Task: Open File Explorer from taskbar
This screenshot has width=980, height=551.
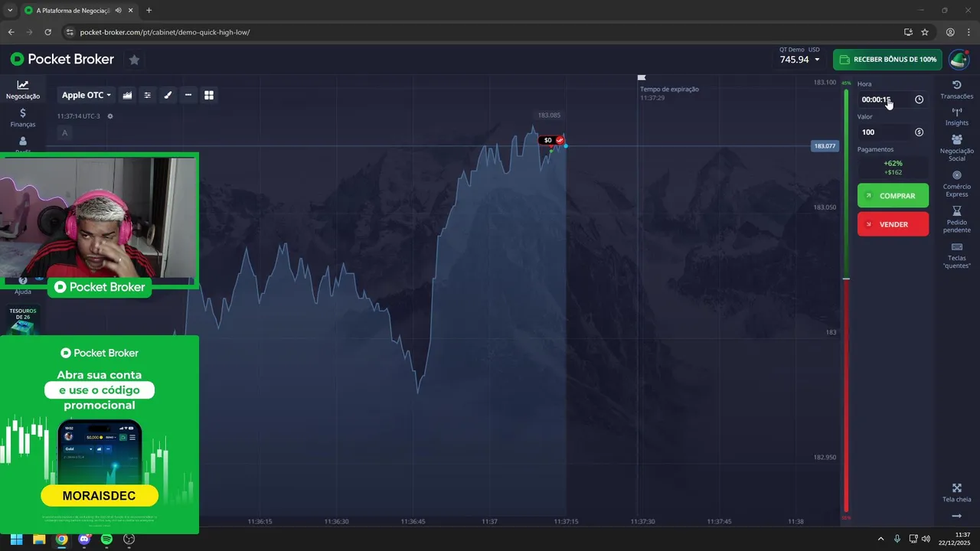Action: 38,539
